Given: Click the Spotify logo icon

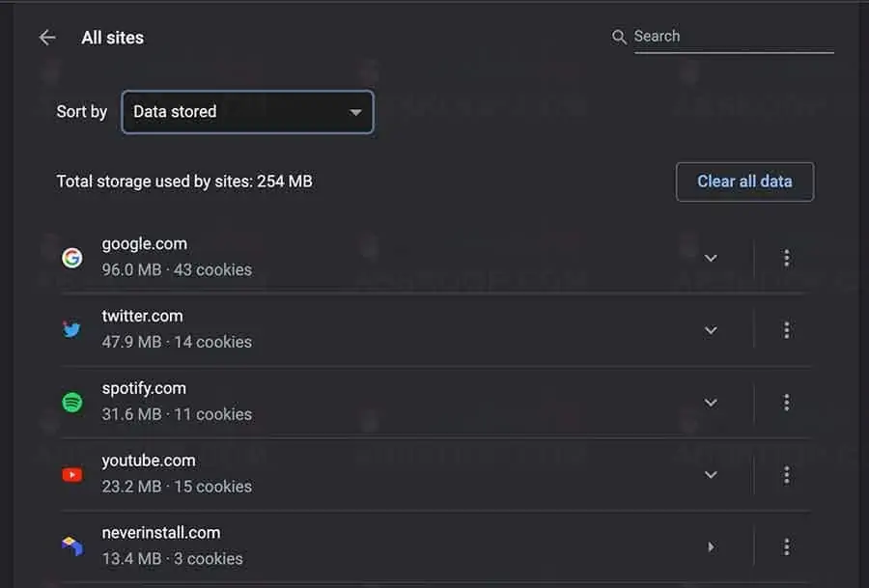Looking at the screenshot, I should tap(72, 402).
